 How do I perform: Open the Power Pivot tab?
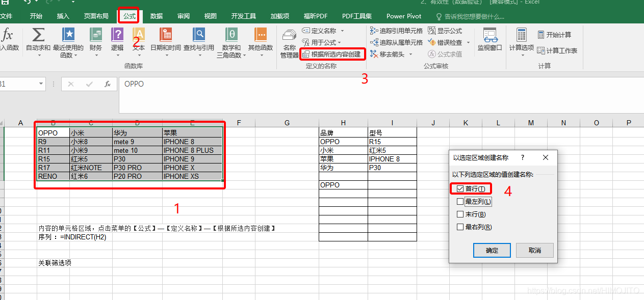[404, 16]
